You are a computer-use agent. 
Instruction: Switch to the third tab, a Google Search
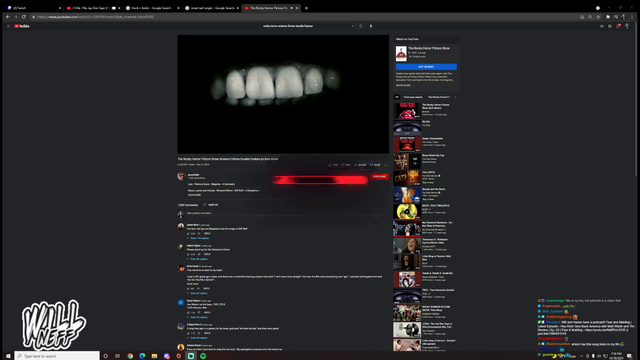[152, 8]
